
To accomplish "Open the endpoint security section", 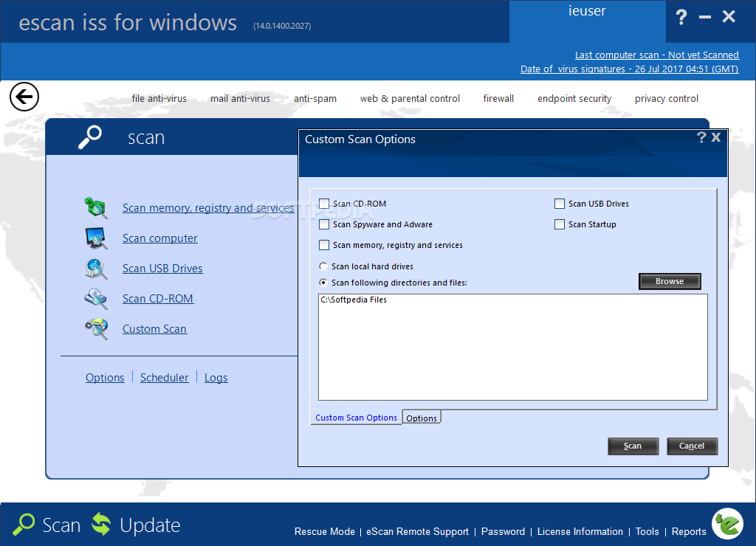I will coord(574,98).
